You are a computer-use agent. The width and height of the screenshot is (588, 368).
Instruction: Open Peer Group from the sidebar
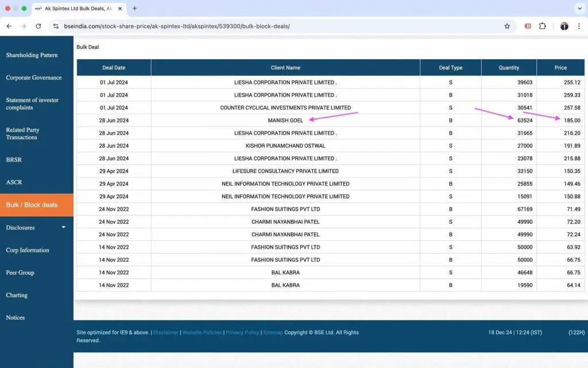point(20,273)
